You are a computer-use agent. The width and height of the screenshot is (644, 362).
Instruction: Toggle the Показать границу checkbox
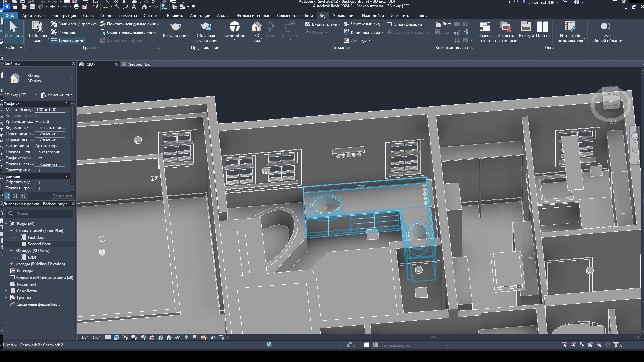(38, 188)
